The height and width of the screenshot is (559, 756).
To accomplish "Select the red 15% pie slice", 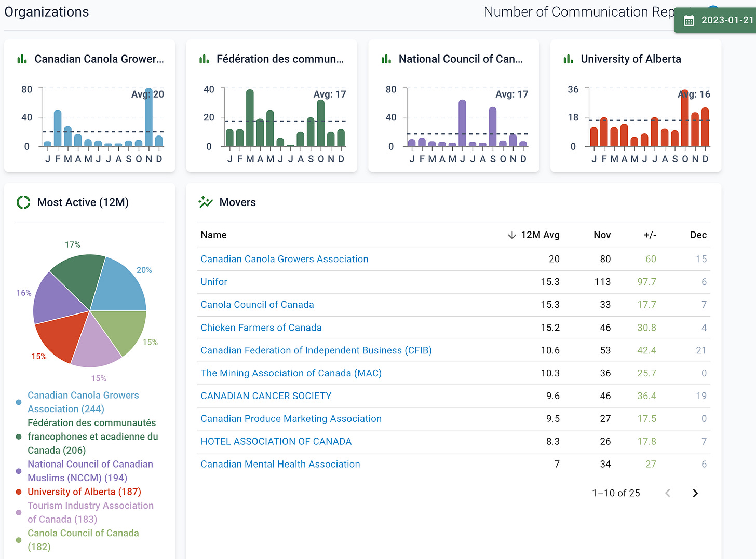I will point(62,336).
